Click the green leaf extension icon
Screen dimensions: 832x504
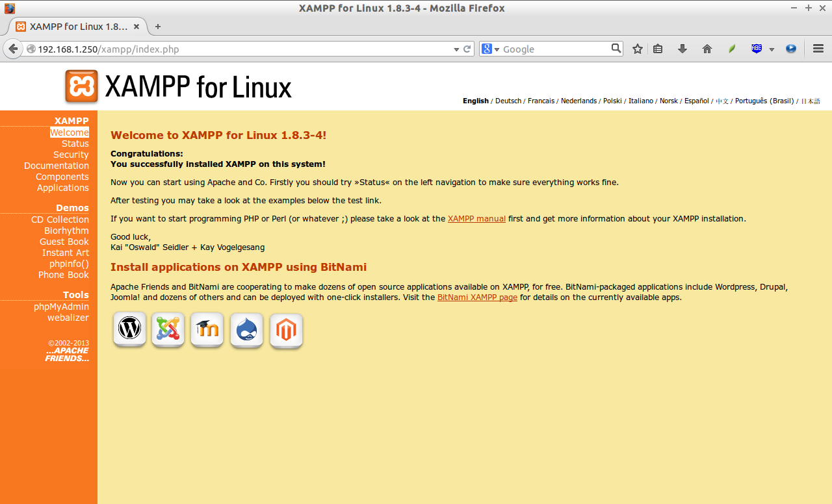[732, 49]
